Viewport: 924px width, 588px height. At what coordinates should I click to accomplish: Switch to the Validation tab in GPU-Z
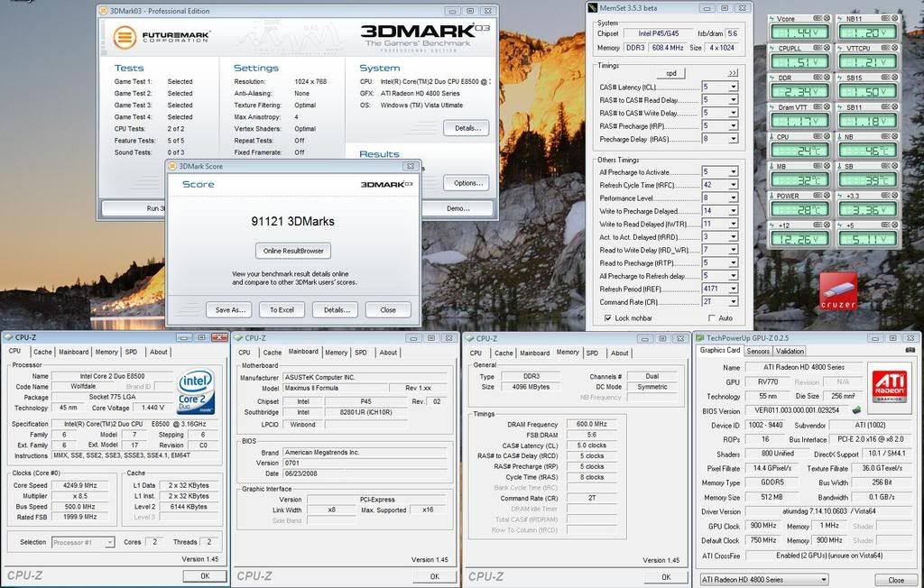tap(790, 351)
